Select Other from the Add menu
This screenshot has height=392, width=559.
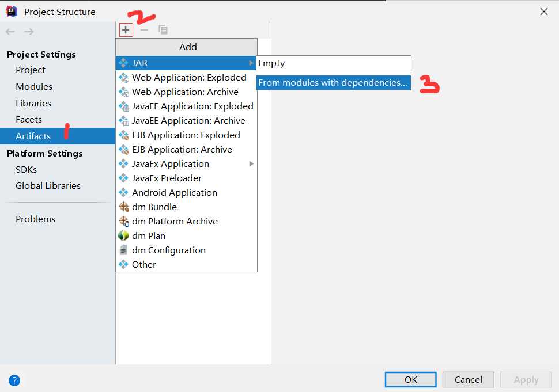click(x=186, y=265)
